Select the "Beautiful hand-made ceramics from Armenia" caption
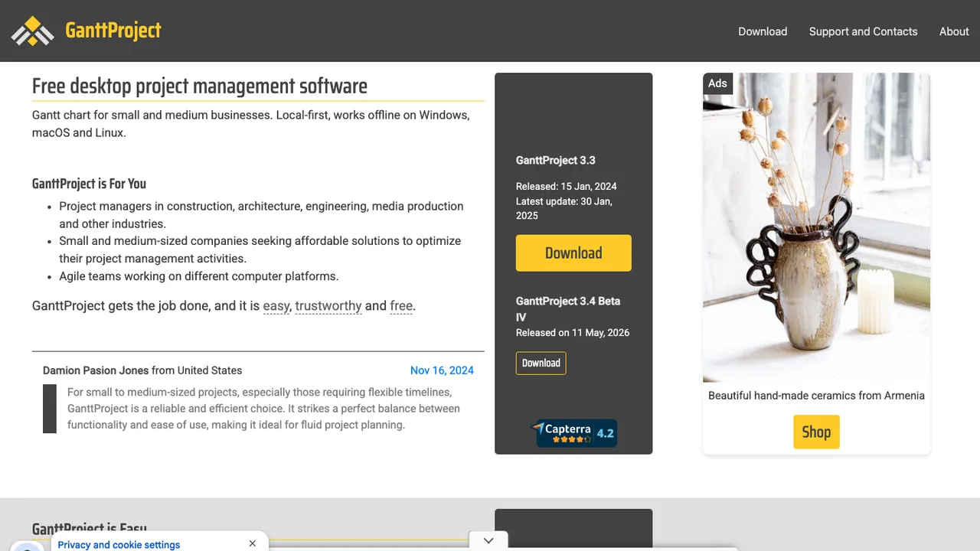This screenshot has height=551, width=980. click(x=816, y=396)
